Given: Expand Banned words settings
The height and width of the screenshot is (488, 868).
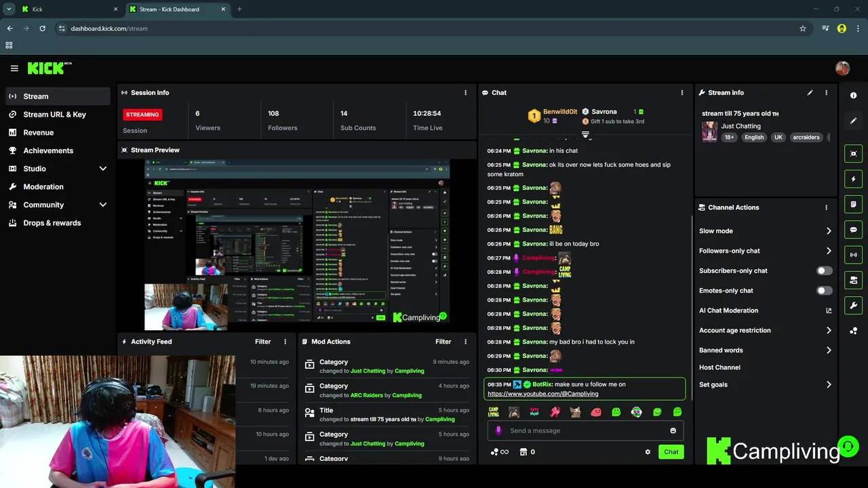Looking at the screenshot, I should (x=765, y=350).
